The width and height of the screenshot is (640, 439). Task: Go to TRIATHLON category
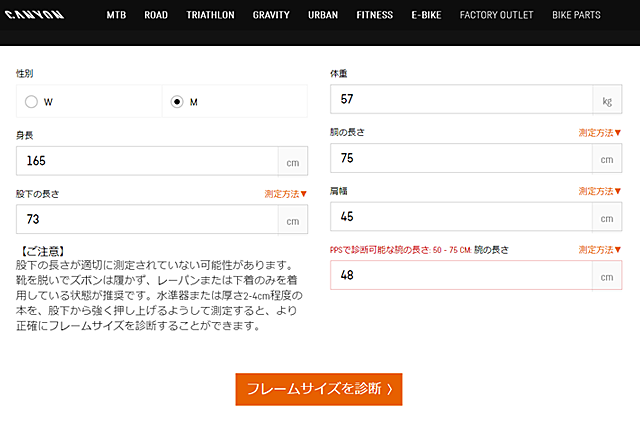tap(210, 16)
